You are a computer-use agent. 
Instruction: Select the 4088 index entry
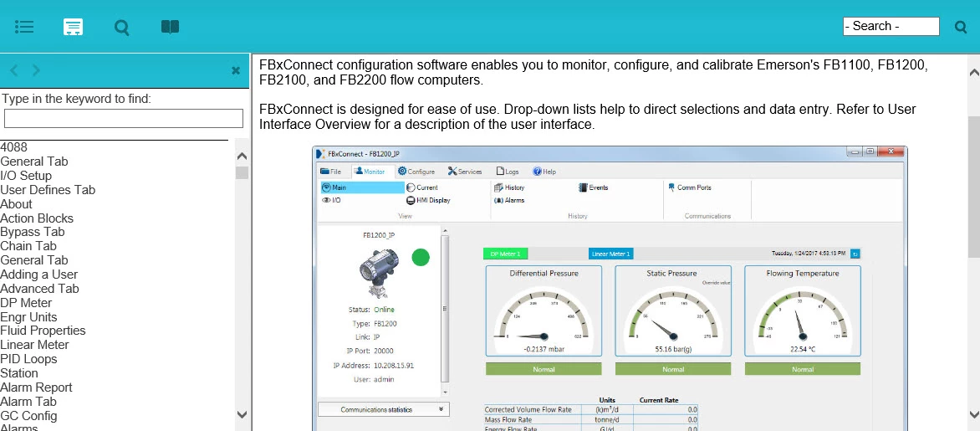(13, 147)
